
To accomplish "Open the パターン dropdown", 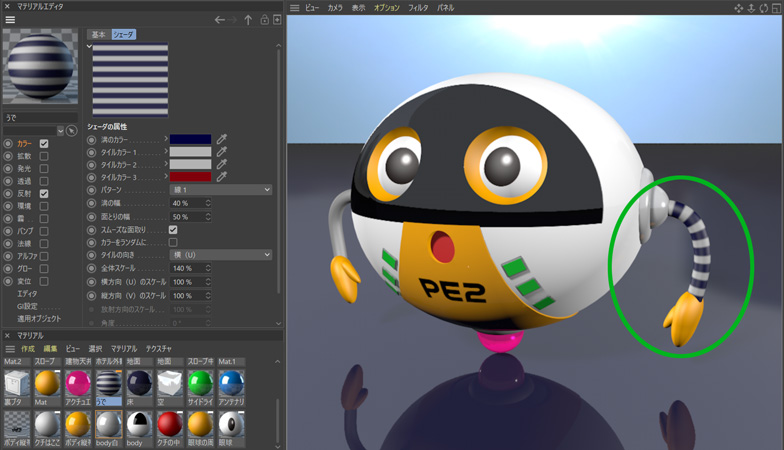I will [220, 189].
